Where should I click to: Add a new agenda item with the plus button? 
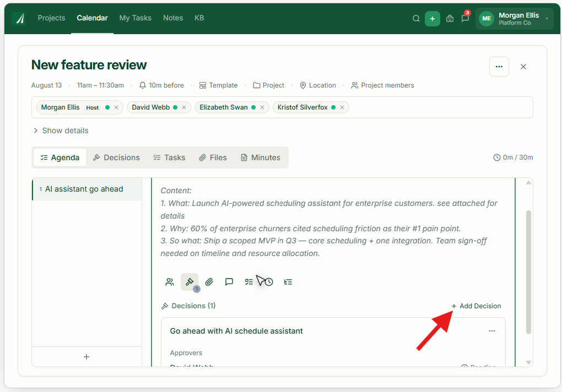[x=87, y=357]
